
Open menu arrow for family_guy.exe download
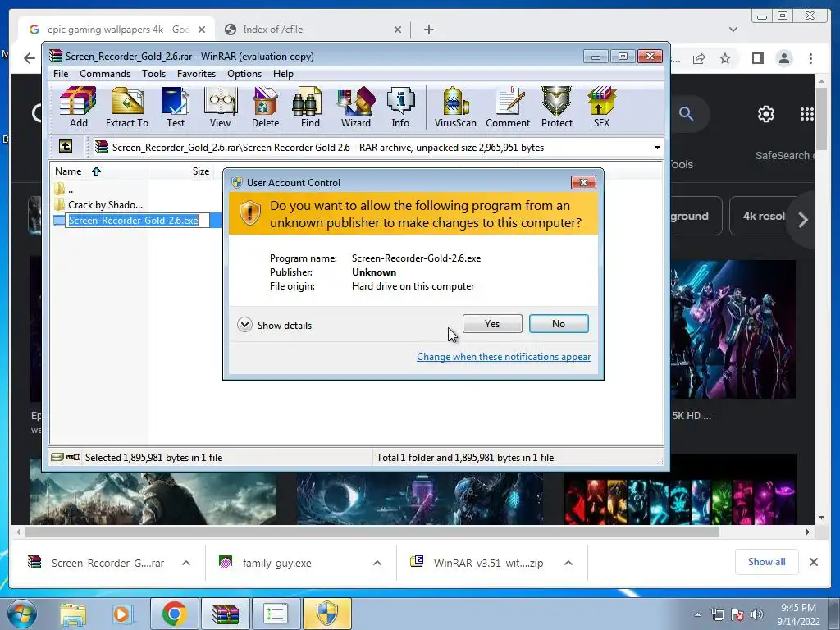[377, 563]
